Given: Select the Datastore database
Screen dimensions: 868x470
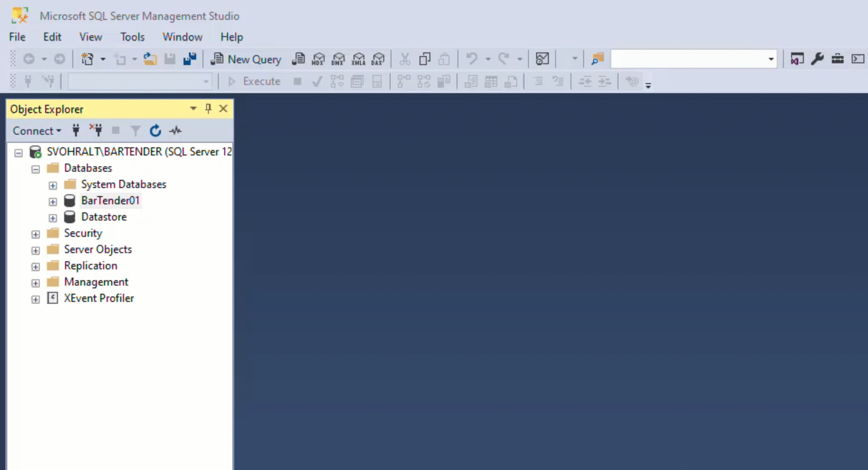Looking at the screenshot, I should (x=104, y=216).
